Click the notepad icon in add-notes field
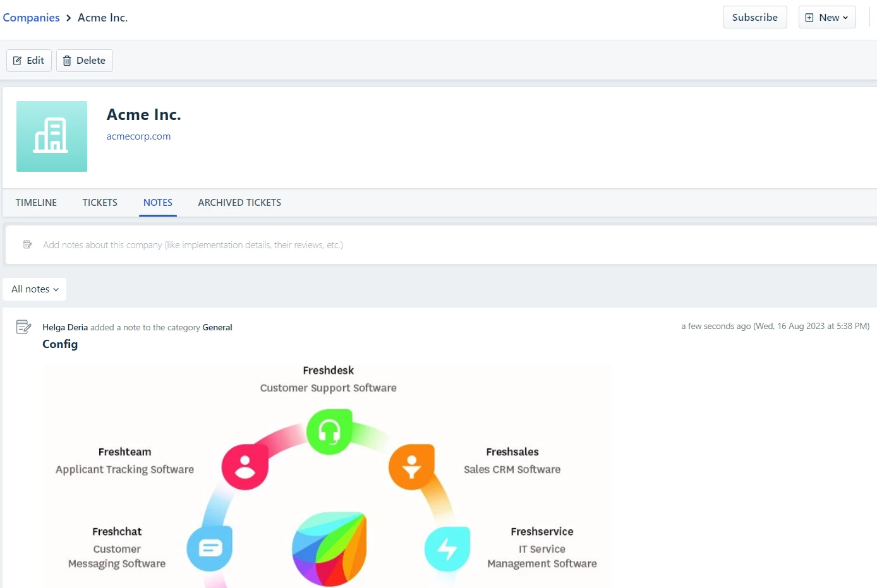The height and width of the screenshot is (588, 877). coord(28,244)
